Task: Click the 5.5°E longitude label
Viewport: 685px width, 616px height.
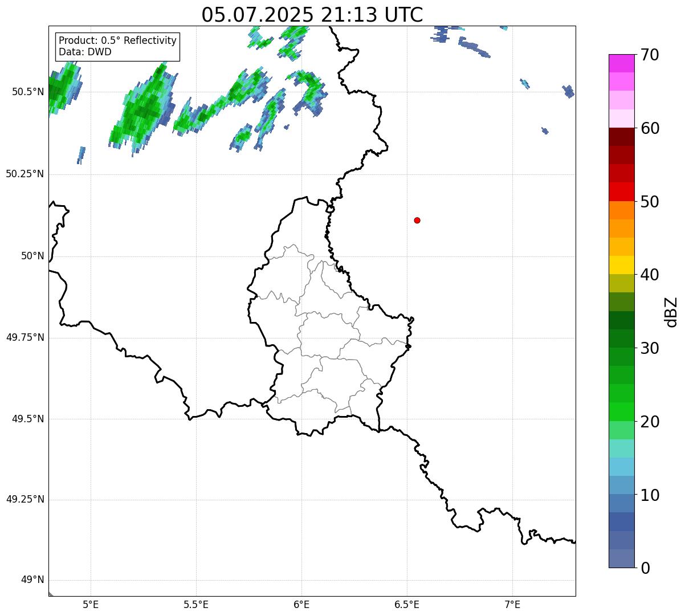Action: [x=197, y=604]
